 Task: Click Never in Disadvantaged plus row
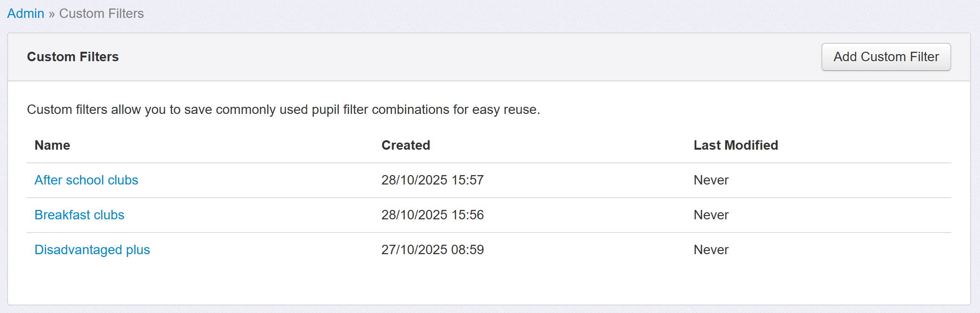click(x=711, y=250)
